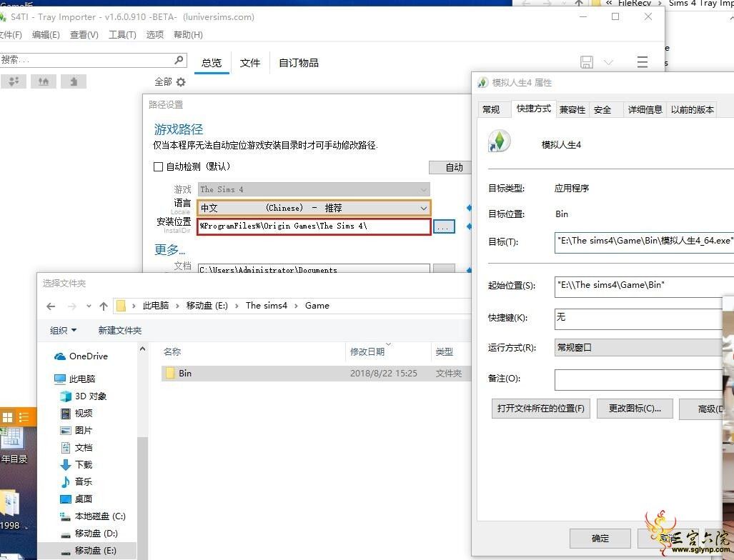
Task: Select 移动盘 (E:) in navigation tree
Action: (87, 551)
